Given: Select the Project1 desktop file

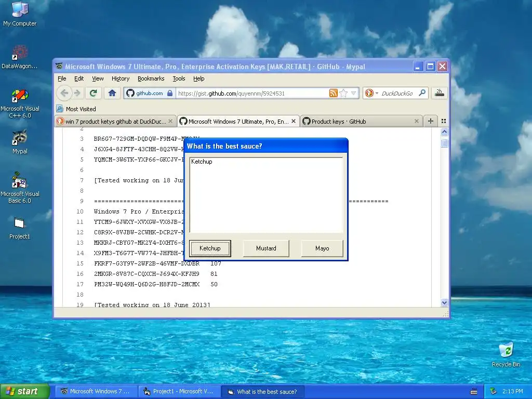Looking at the screenshot, I should pyautogui.click(x=20, y=228).
